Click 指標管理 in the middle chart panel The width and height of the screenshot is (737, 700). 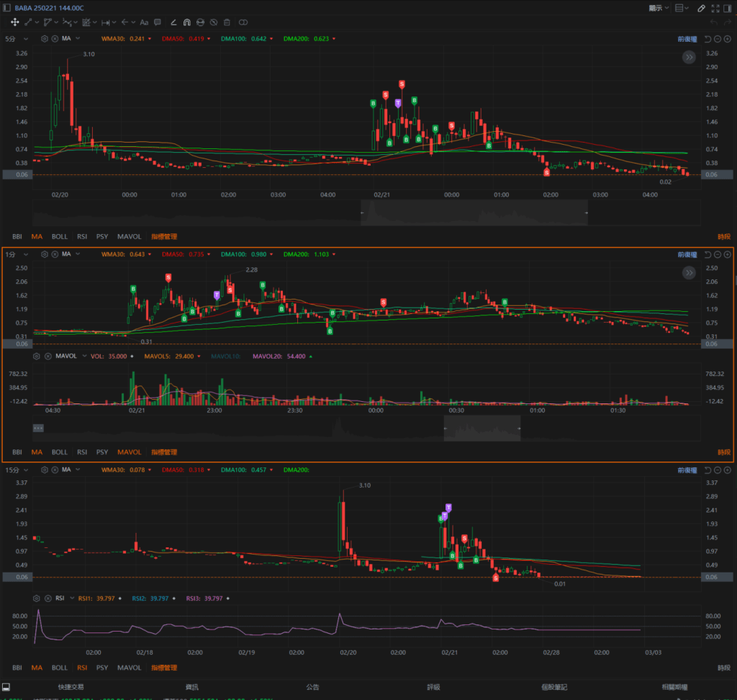pos(163,452)
